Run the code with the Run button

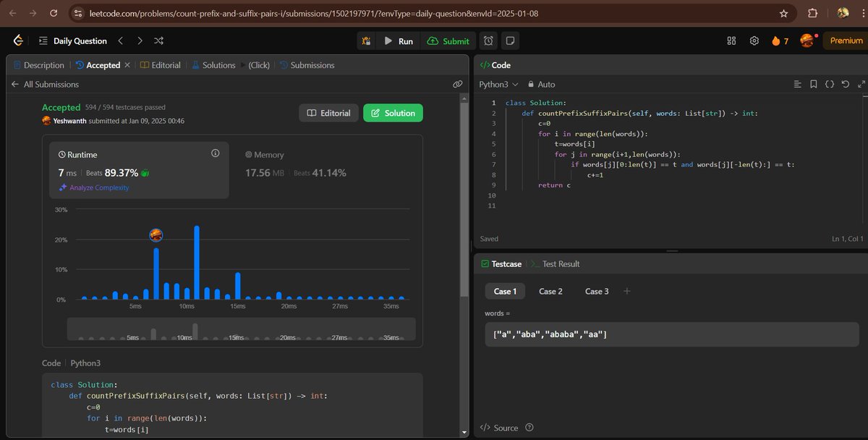click(x=401, y=41)
